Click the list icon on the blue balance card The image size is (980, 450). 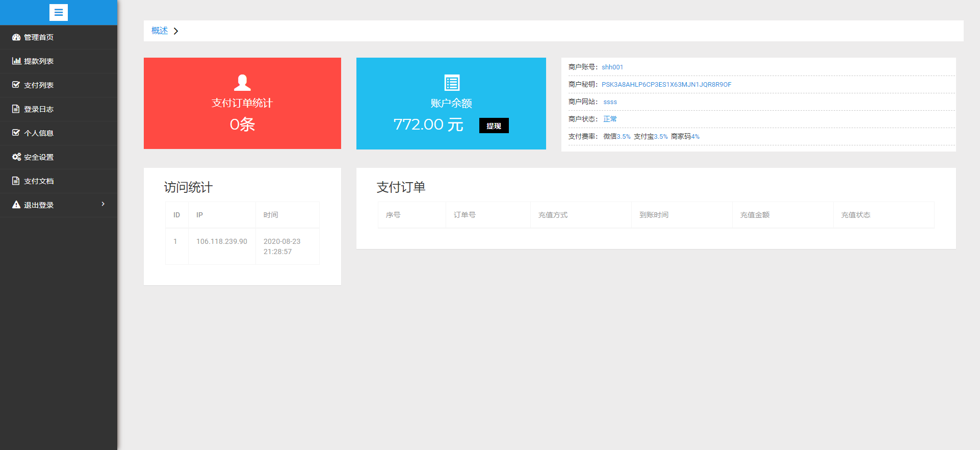(452, 83)
